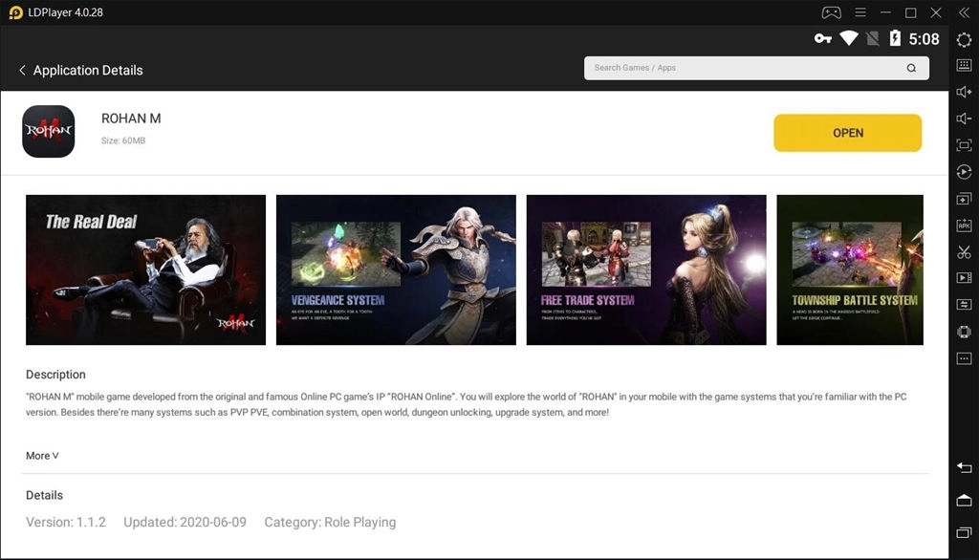Viewport: 979px width, 560px height.
Task: Expand description with More chevron
Action: click(42, 456)
